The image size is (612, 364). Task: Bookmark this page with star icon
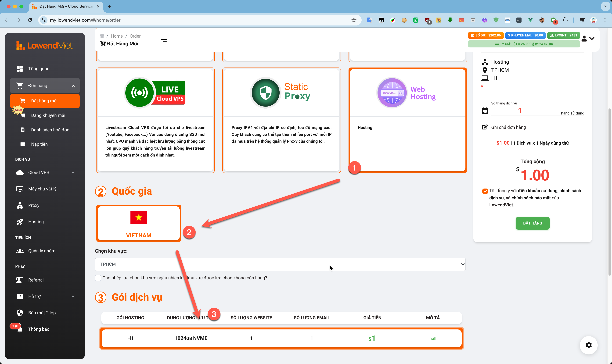(x=354, y=20)
